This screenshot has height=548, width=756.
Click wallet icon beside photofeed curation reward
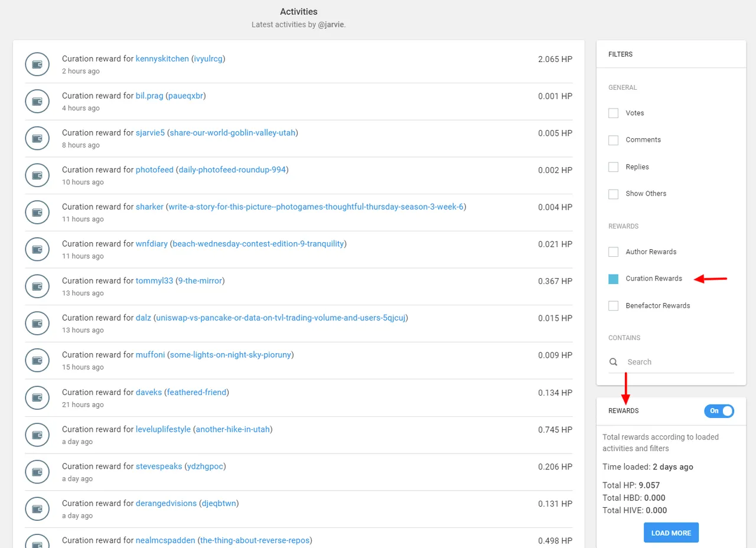tap(37, 175)
